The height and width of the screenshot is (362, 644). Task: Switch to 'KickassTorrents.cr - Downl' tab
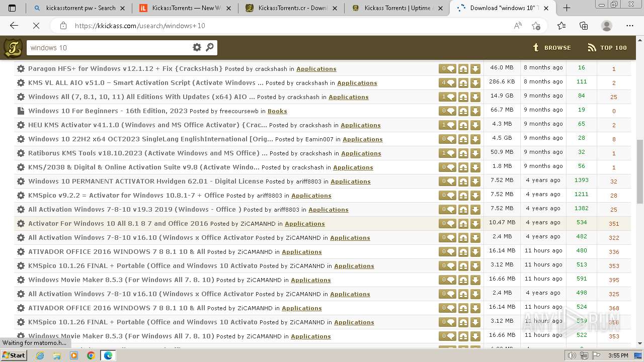pos(292,8)
